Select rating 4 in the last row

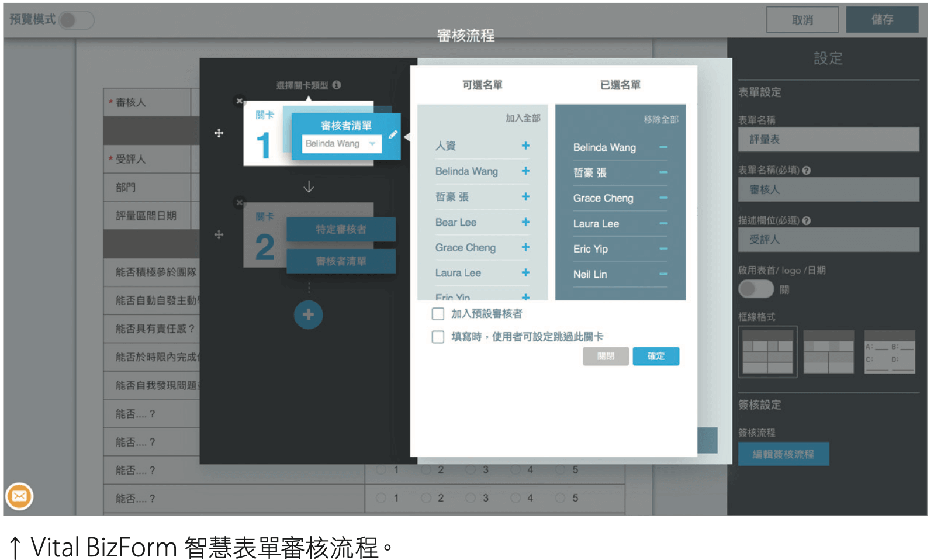[516, 497]
